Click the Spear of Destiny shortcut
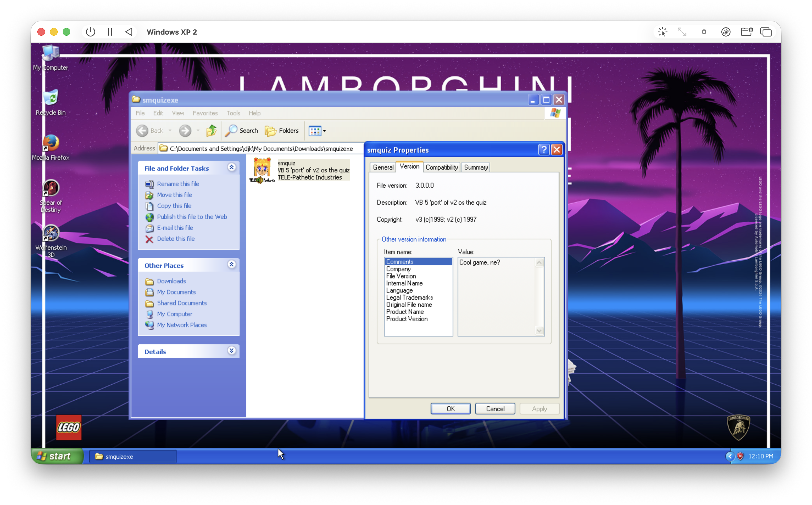The image size is (812, 505). tap(51, 188)
